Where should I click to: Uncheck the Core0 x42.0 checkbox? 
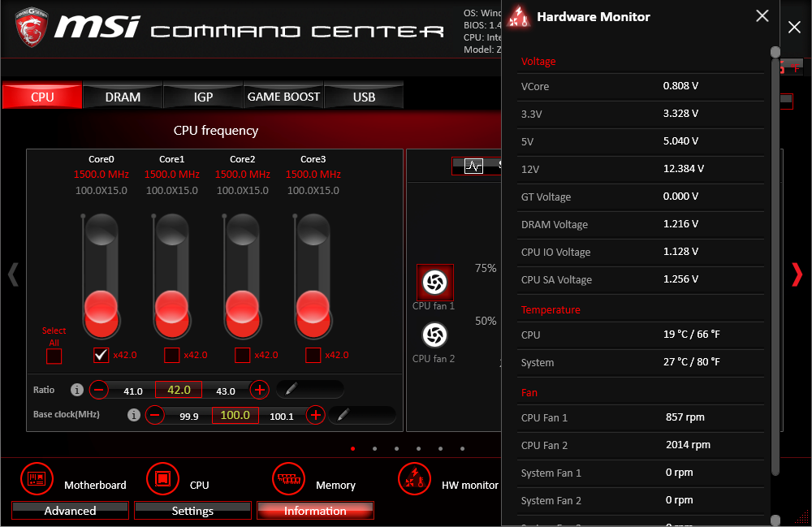point(101,355)
